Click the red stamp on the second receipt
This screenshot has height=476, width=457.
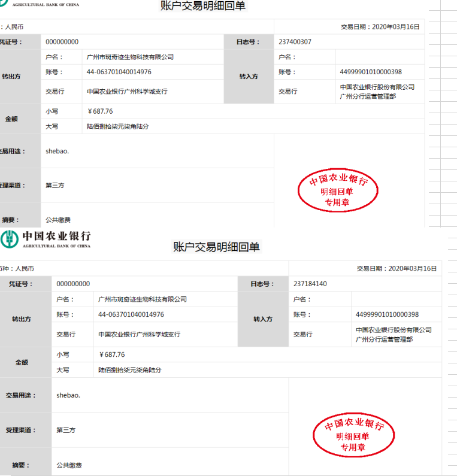pos(353,435)
